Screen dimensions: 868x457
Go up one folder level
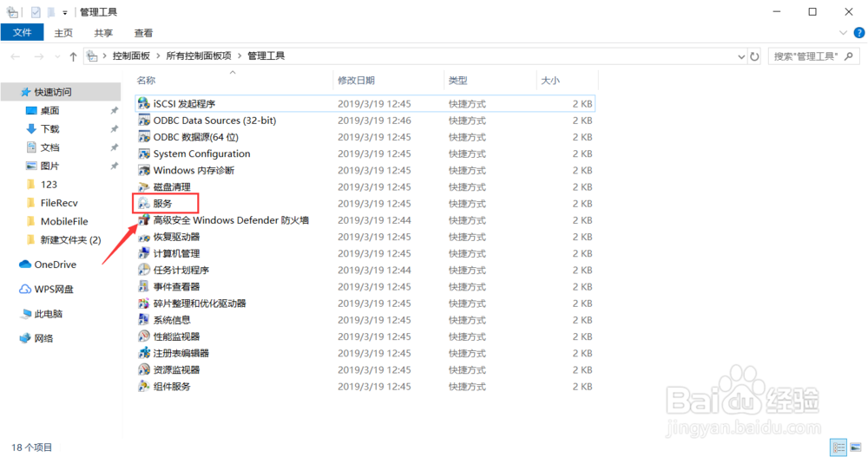(73, 56)
